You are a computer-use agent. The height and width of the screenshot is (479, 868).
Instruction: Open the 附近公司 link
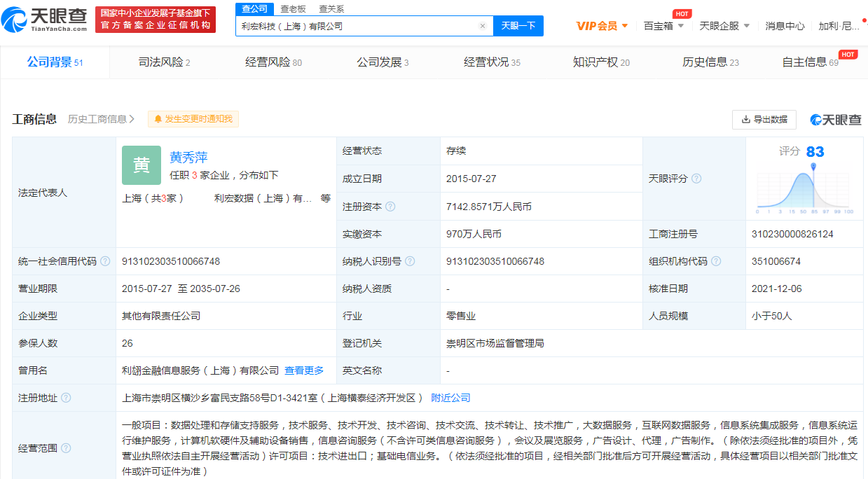[x=450, y=398]
